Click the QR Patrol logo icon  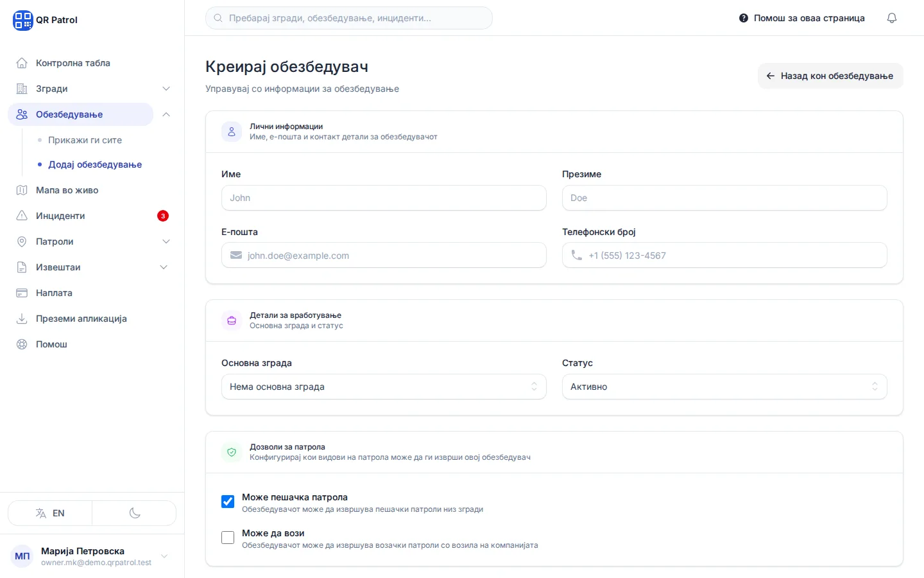tap(22, 20)
